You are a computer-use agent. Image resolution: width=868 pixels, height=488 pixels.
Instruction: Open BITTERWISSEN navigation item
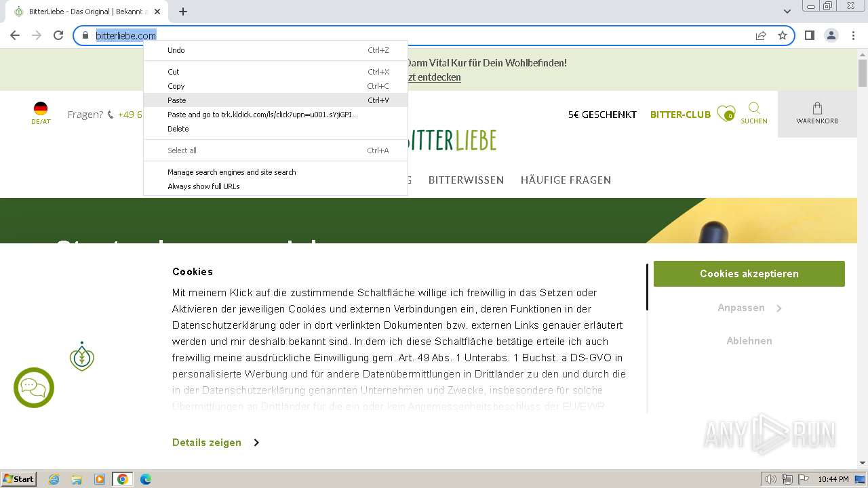click(466, 180)
